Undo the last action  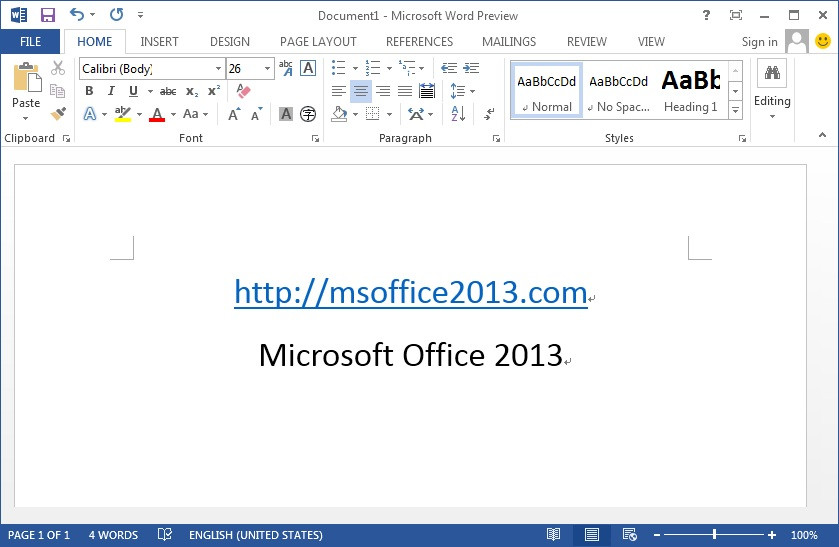77,14
